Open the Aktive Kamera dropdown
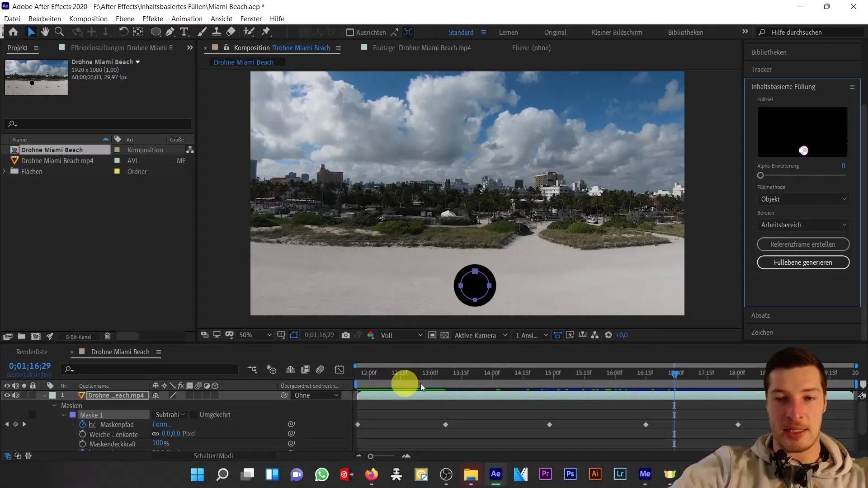 point(481,335)
